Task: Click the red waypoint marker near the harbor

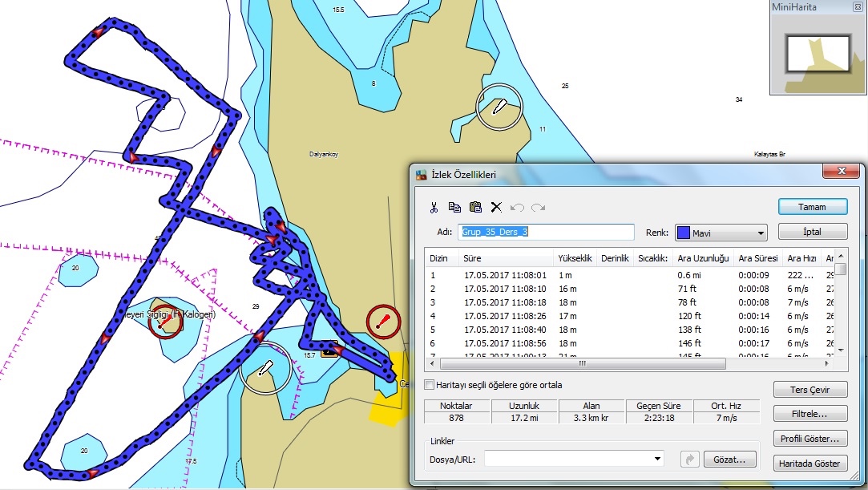Action: click(383, 322)
